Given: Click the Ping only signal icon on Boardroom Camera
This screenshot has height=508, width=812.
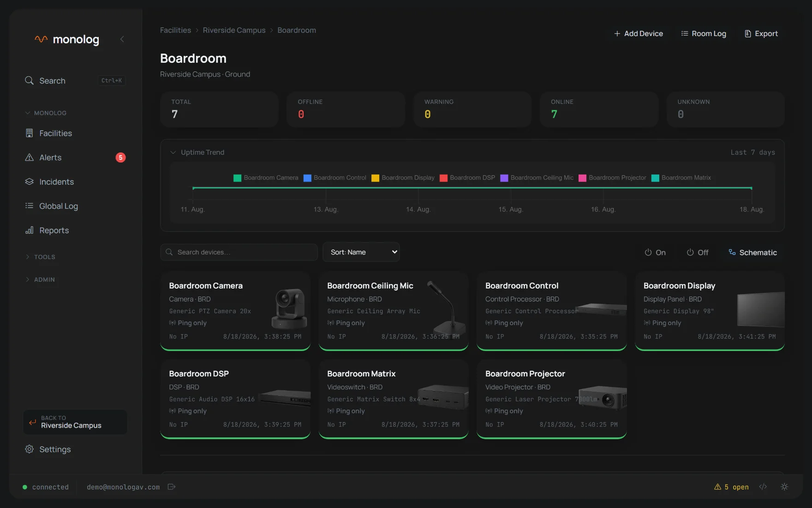Looking at the screenshot, I should click(173, 323).
